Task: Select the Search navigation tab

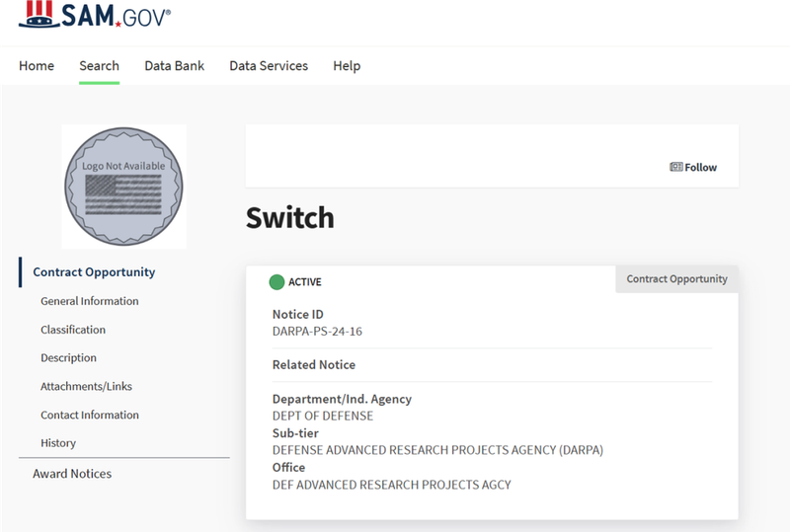Action: point(99,66)
